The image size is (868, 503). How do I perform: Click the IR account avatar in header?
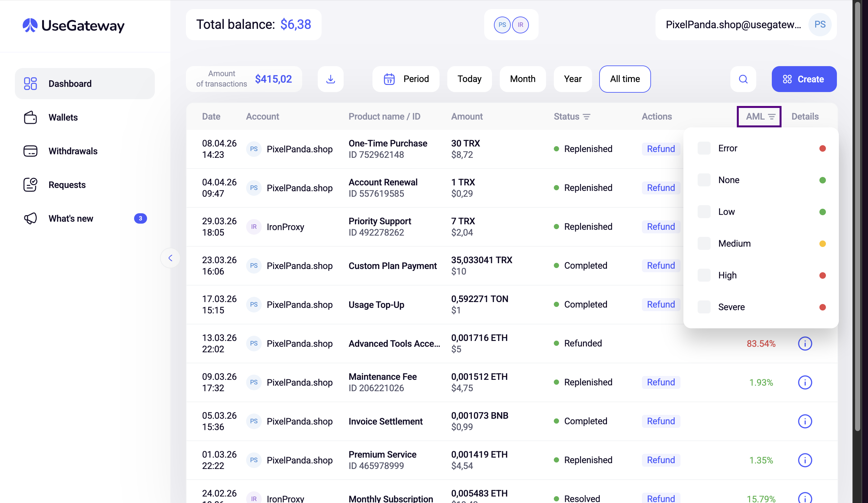tap(520, 25)
